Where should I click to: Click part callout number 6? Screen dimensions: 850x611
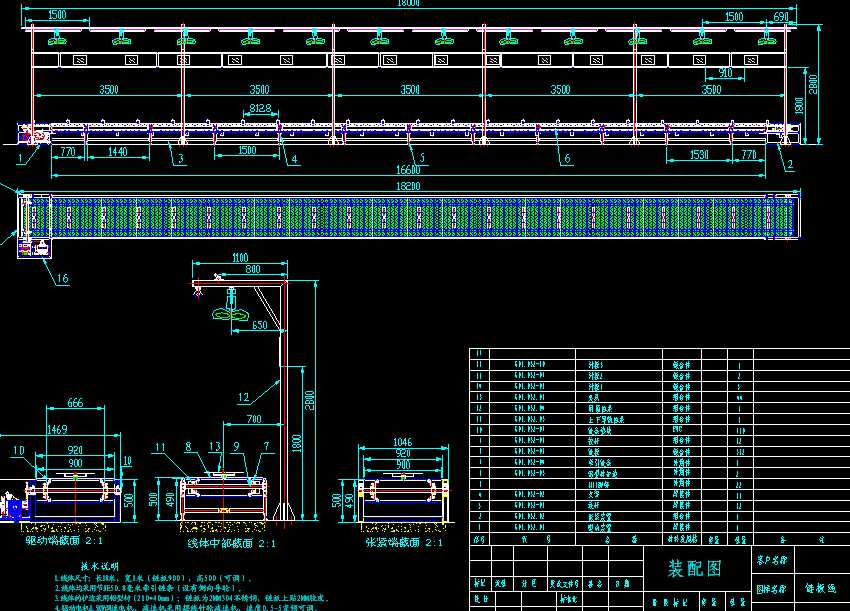pyautogui.click(x=567, y=158)
